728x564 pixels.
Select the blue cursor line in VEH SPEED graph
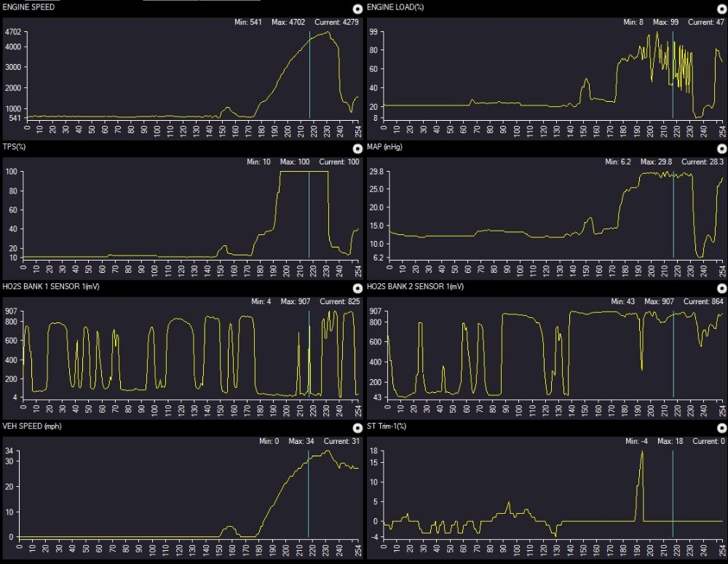tap(309, 495)
